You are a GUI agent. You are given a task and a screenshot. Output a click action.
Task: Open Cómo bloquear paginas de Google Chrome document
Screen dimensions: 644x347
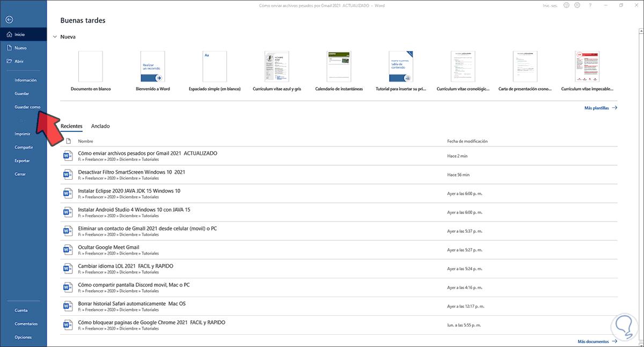(339, 325)
